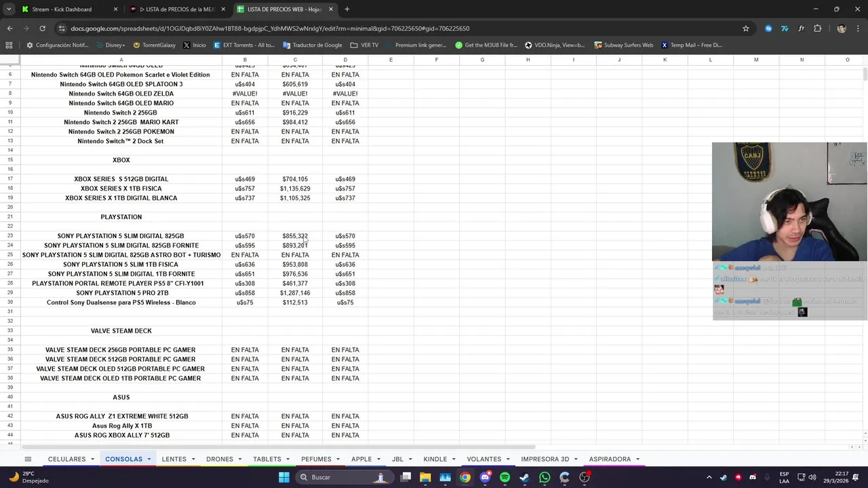Switch to the PEFUMES sheet
This screenshot has height=488, width=868.
316,459
